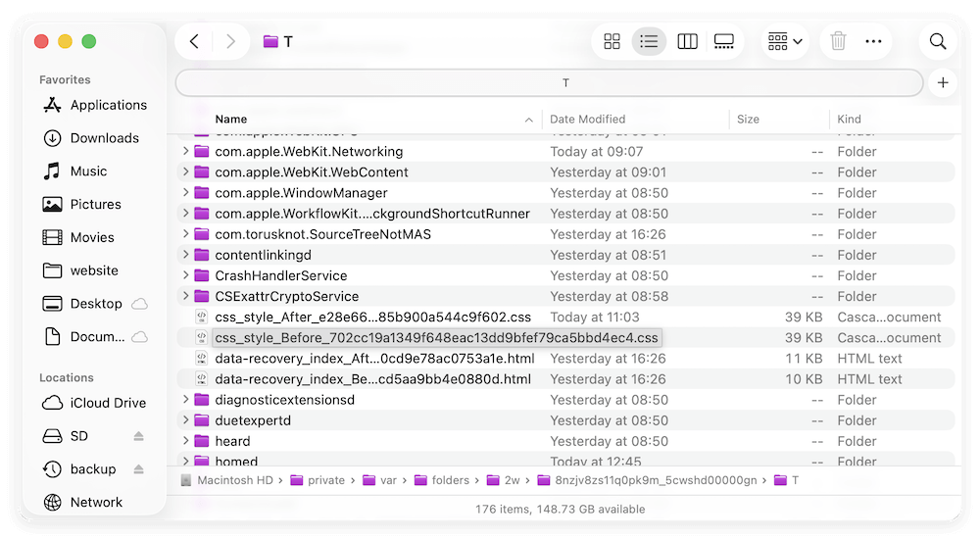The width and height of the screenshot is (980, 539).
Task: Expand com.apple.WindowManager folder
Action: coord(185,193)
